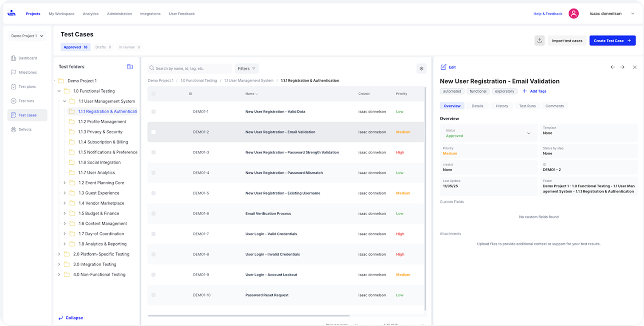Check the box for DEMO1-5
644x326 pixels.
click(x=154, y=193)
